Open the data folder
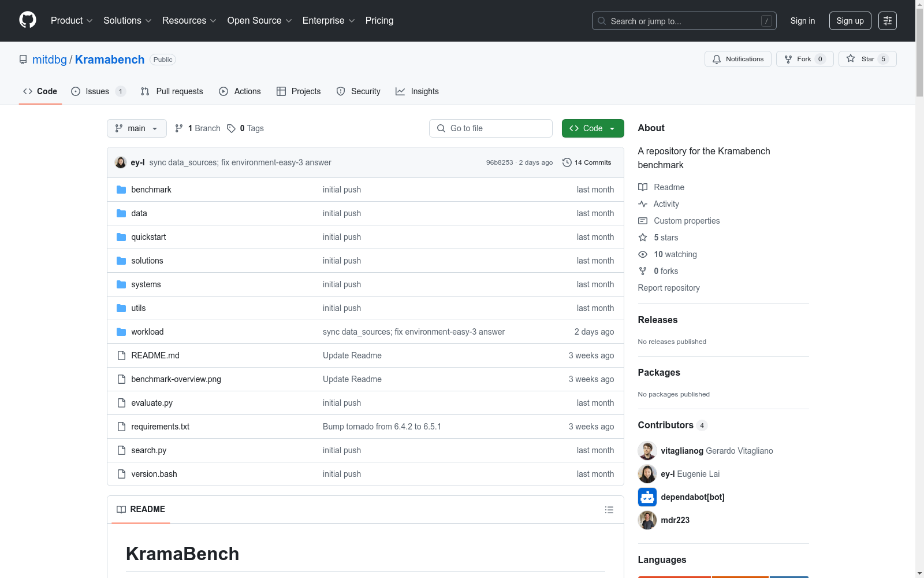924x578 pixels. pos(139,213)
